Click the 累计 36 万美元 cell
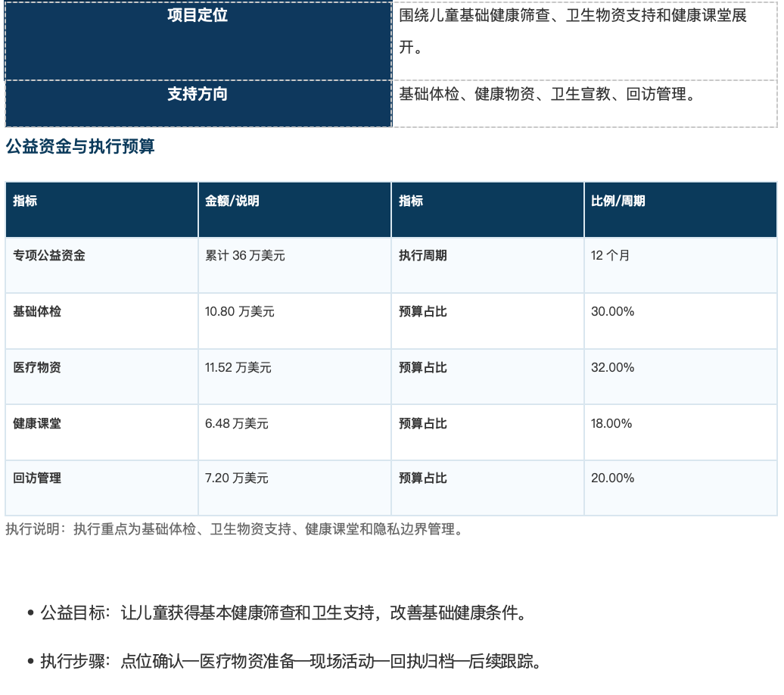Viewport: 784px width, 695px height. pyautogui.click(x=294, y=265)
